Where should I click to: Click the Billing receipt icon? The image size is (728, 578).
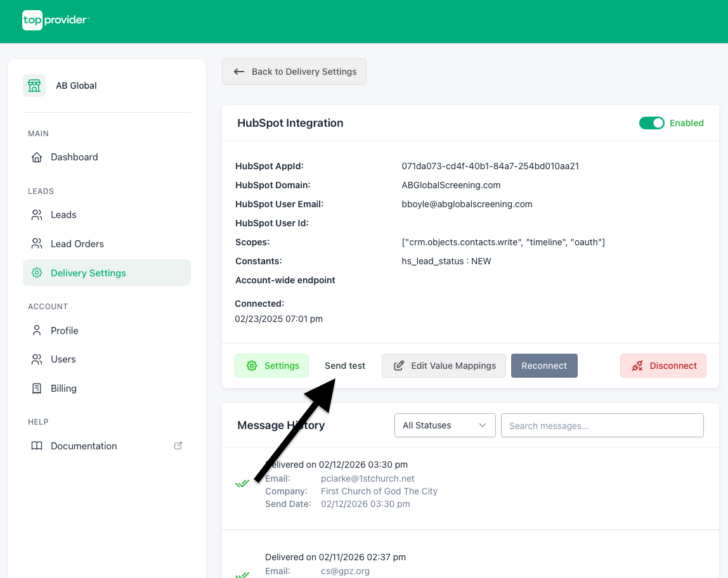[37, 389]
